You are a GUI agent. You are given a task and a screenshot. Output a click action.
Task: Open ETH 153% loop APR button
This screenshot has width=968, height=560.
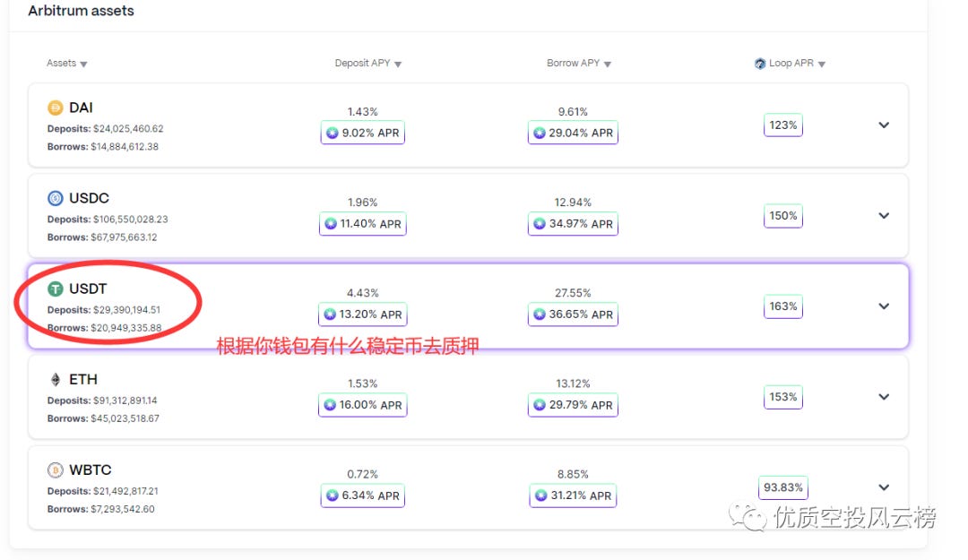782,397
